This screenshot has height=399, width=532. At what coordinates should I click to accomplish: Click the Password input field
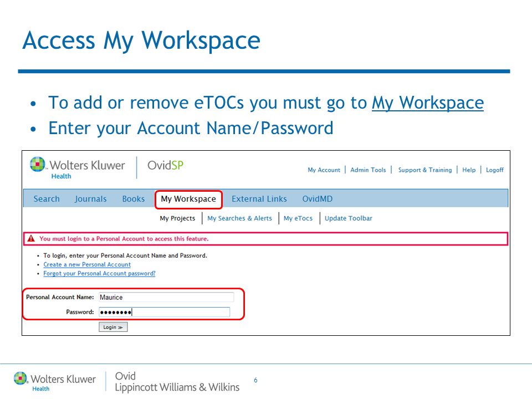(164, 312)
